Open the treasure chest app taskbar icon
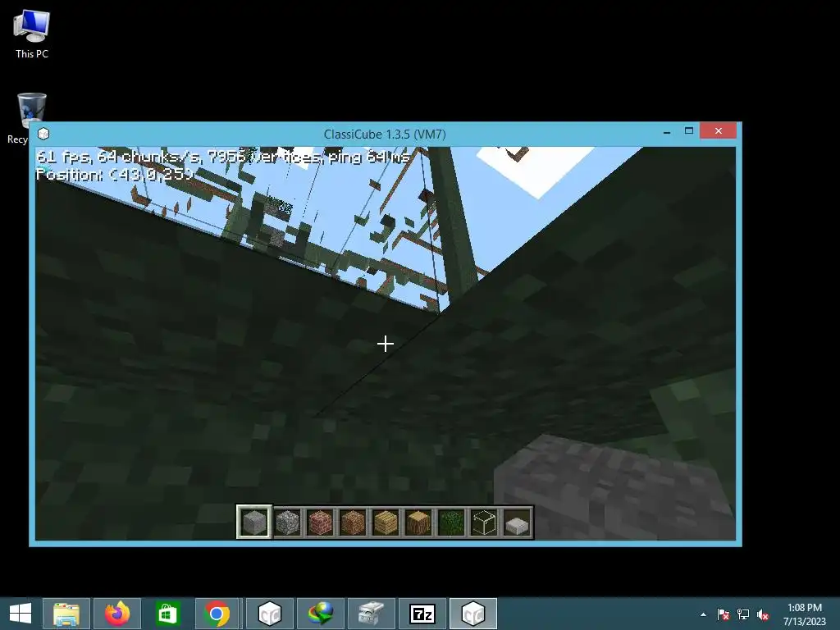 [x=372, y=614]
